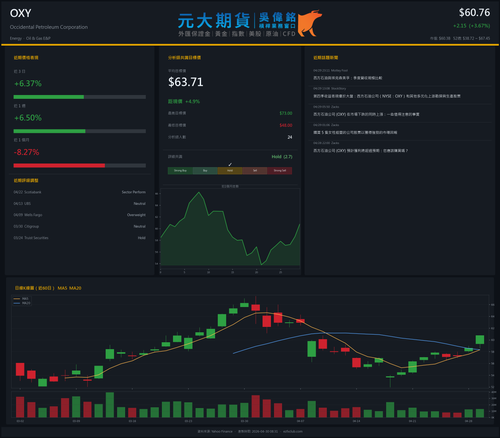
Task: Open the Zacks headline ending with a question mark
Action: coord(360,151)
